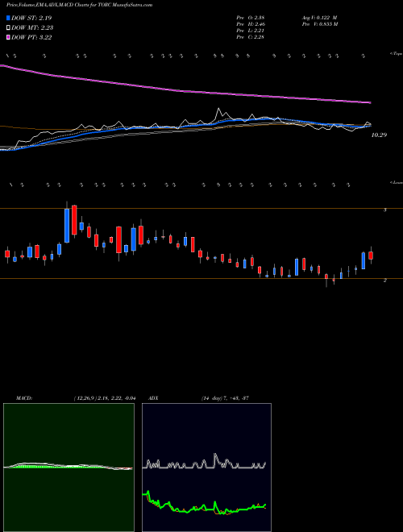Click the 'Pre H: 2.46' high value

pyautogui.click(x=251, y=24)
